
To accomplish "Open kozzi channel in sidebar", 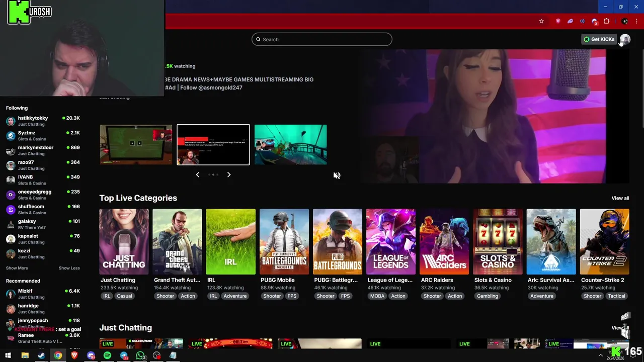I will [x=43, y=253].
